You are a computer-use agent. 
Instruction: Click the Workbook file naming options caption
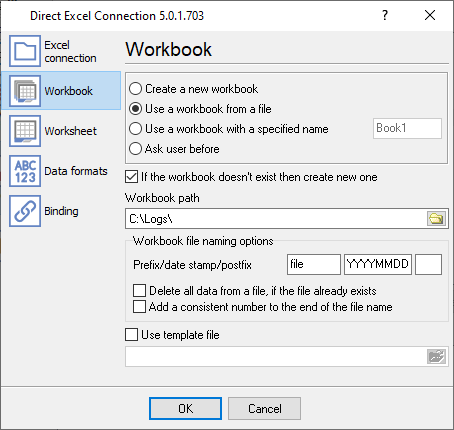[x=203, y=241]
